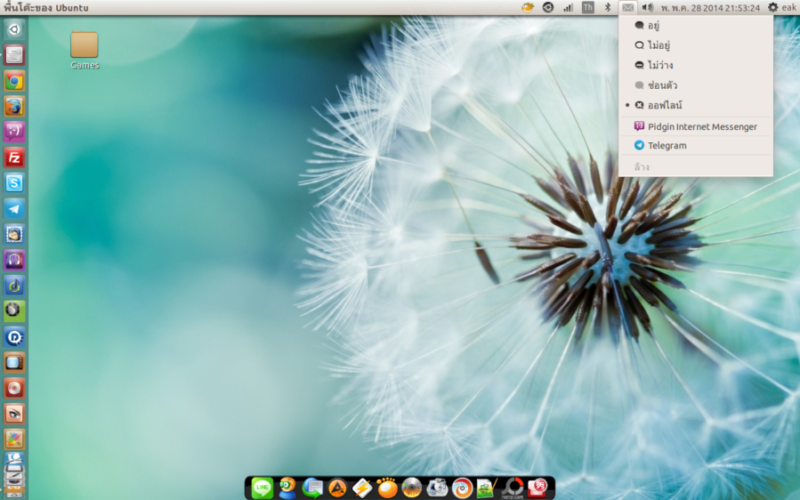Open the colorful paint app in launcher

pos(14,439)
